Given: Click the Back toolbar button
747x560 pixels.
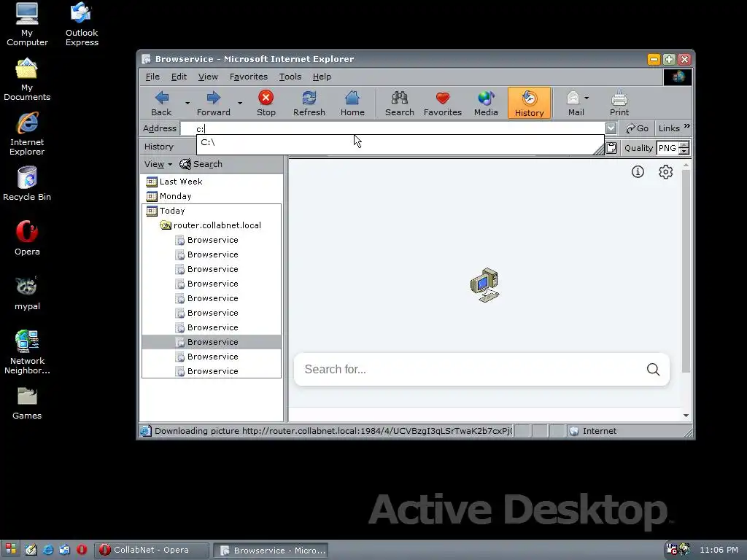Looking at the screenshot, I should pyautogui.click(x=161, y=103).
